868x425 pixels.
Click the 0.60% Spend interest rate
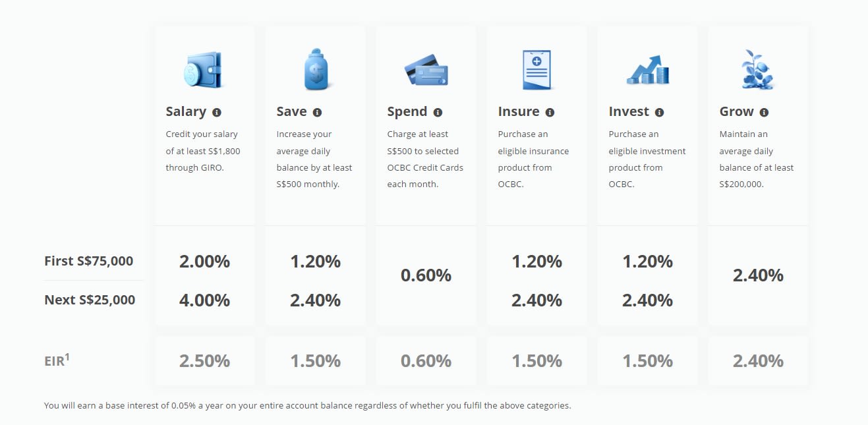coord(426,275)
